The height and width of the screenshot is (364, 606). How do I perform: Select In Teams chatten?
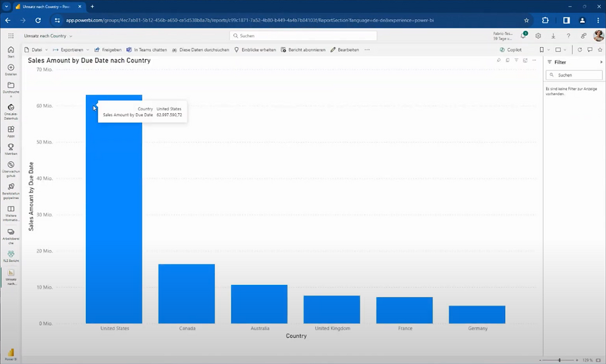[x=147, y=50]
